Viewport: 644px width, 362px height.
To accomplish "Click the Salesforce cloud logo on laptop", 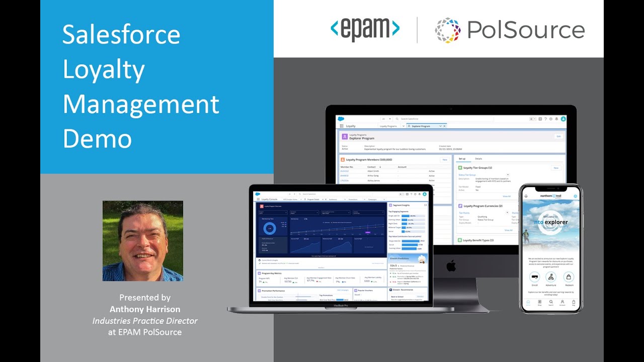I will click(x=258, y=194).
